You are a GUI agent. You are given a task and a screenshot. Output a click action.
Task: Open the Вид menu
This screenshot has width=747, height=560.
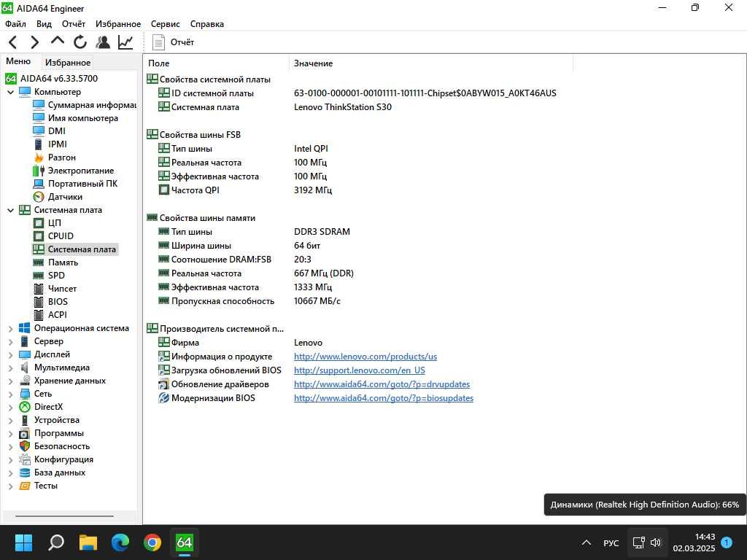(x=44, y=24)
